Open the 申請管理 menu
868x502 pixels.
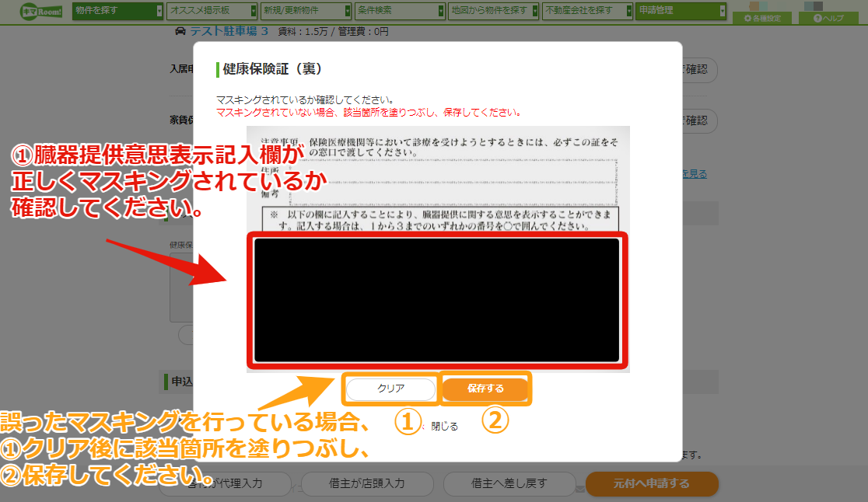[681, 11]
